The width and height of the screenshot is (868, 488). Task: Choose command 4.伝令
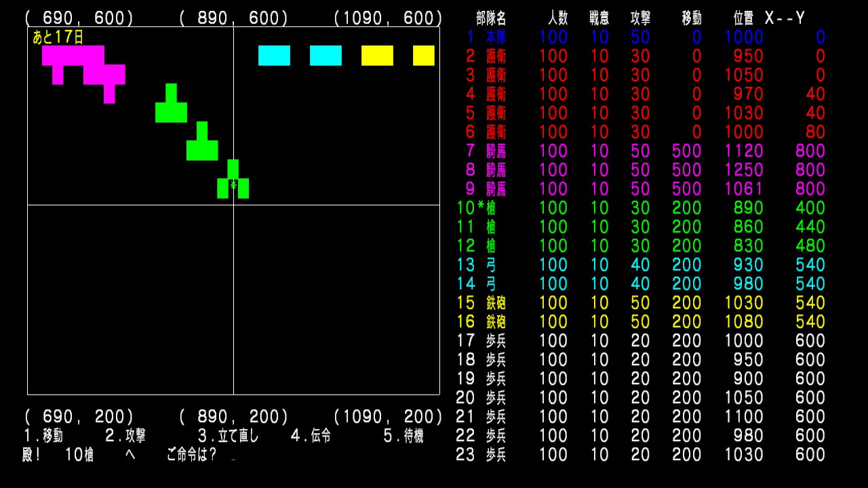pos(311,436)
